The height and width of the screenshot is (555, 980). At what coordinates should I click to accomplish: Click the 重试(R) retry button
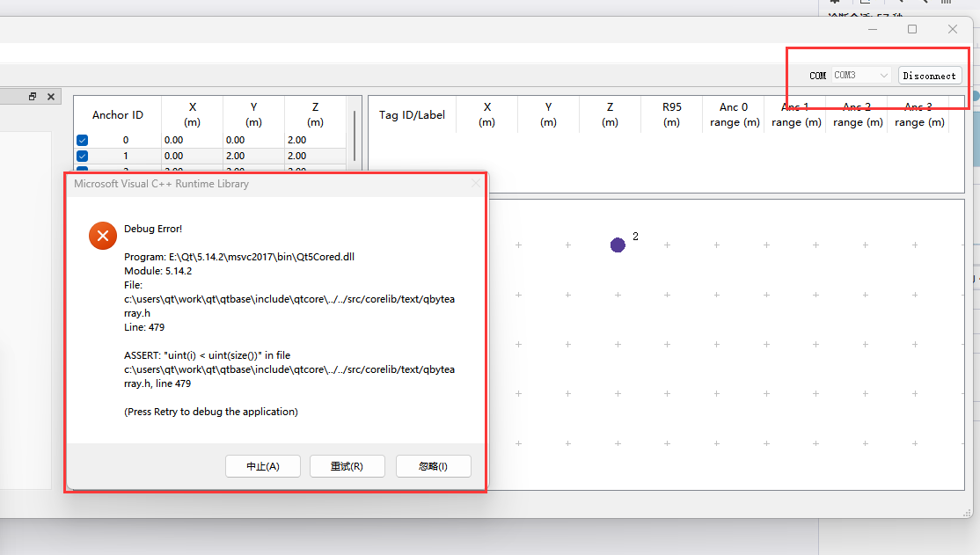[347, 466]
